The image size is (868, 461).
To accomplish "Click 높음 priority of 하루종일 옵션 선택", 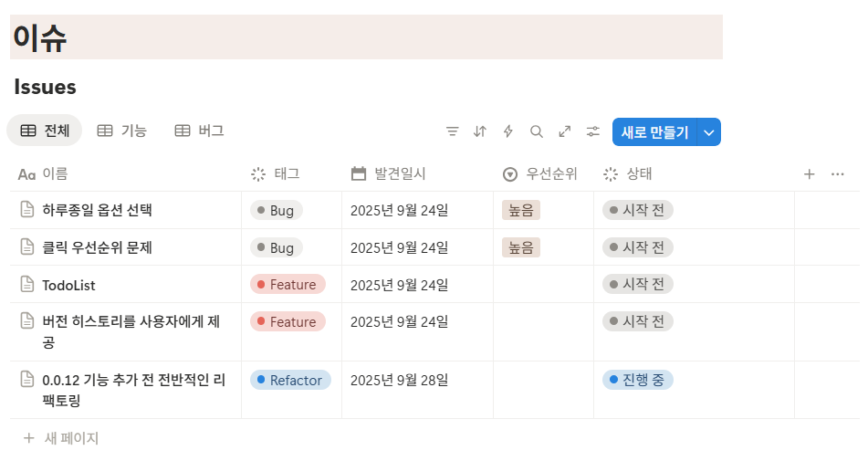I will click(521, 210).
